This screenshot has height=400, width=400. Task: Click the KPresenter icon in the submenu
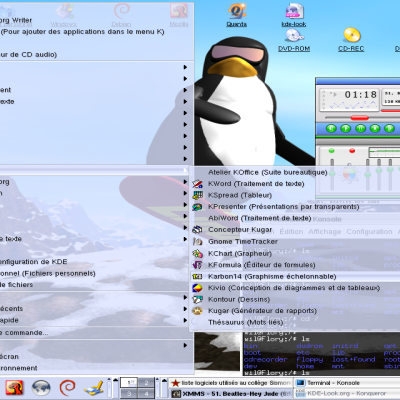[197, 207]
